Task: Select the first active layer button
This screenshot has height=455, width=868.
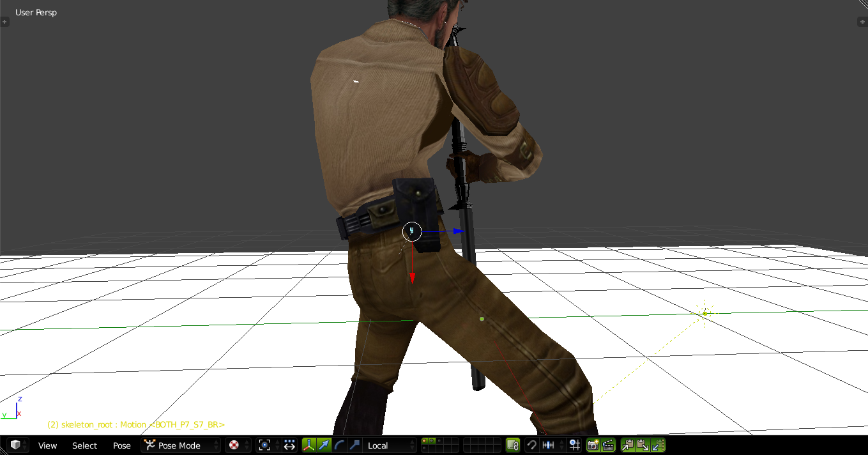Action: coord(424,441)
